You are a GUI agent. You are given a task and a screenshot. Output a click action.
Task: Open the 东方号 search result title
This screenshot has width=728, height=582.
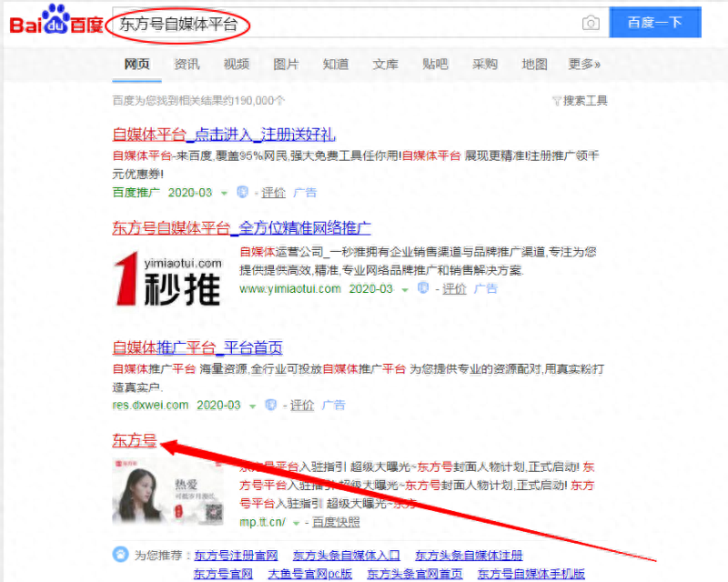[135, 440]
